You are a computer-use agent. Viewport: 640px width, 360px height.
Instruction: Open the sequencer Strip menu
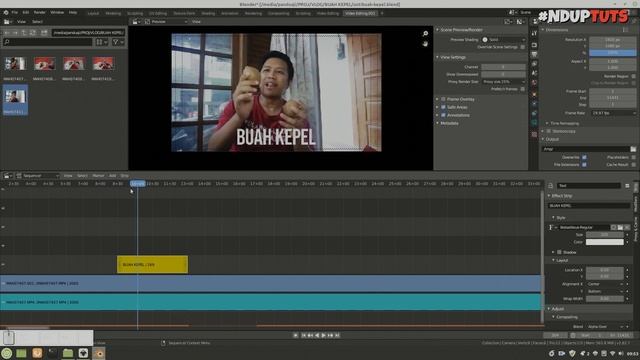(x=124, y=176)
